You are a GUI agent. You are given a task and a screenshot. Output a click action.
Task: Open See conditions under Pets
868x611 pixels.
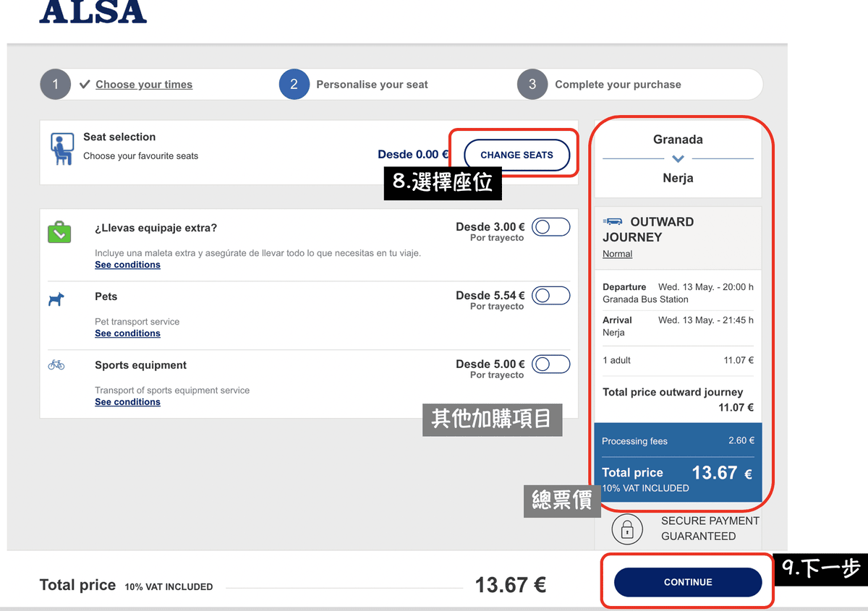click(127, 333)
